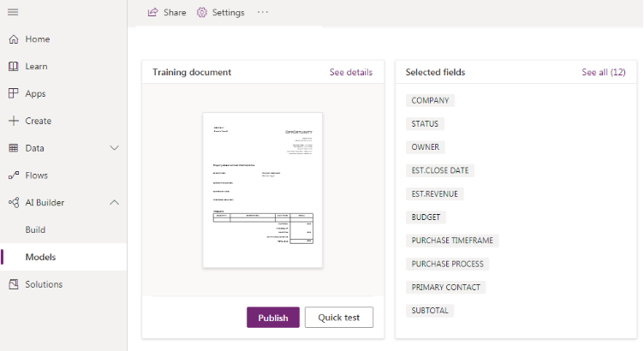
Task: Click the Learn book icon
Action: click(14, 66)
